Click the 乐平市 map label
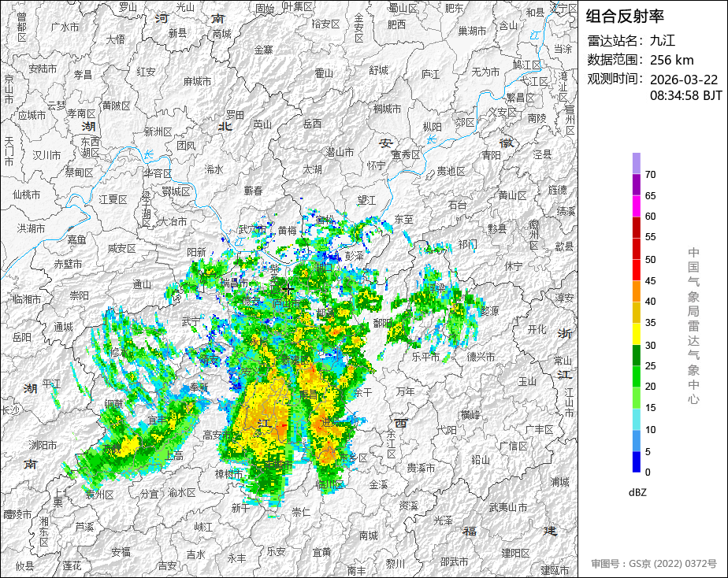 (x=425, y=357)
